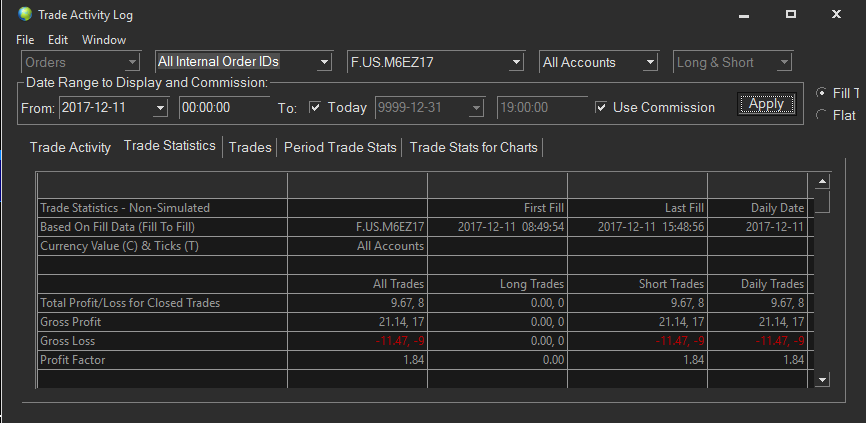Toggle the Today checkbox
Screen dimensions: 866x423
point(315,107)
